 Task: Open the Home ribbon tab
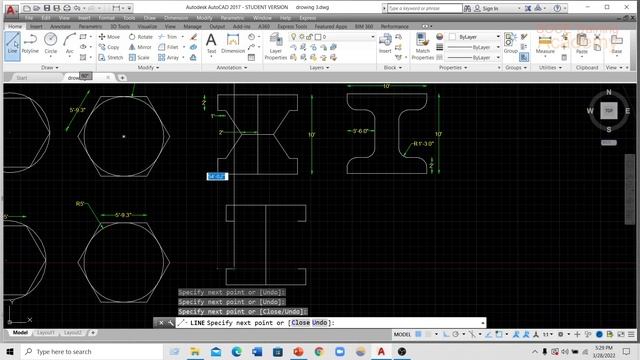(x=15, y=26)
